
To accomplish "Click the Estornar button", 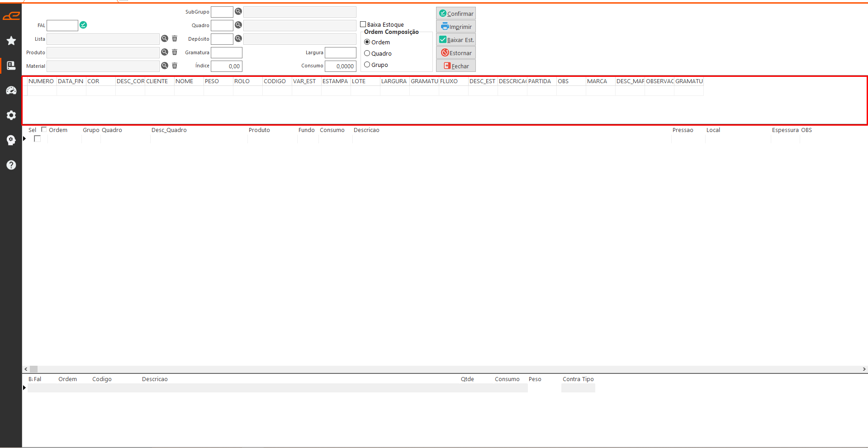I will [456, 53].
